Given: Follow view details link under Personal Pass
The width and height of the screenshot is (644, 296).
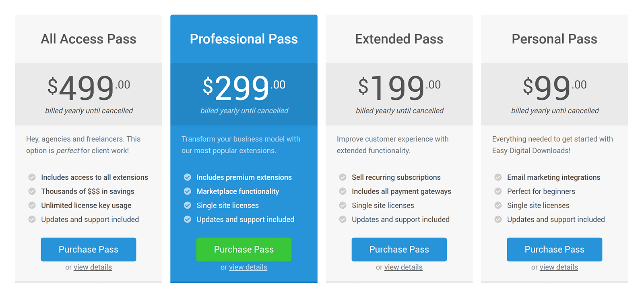Looking at the screenshot, I should pos(559,267).
